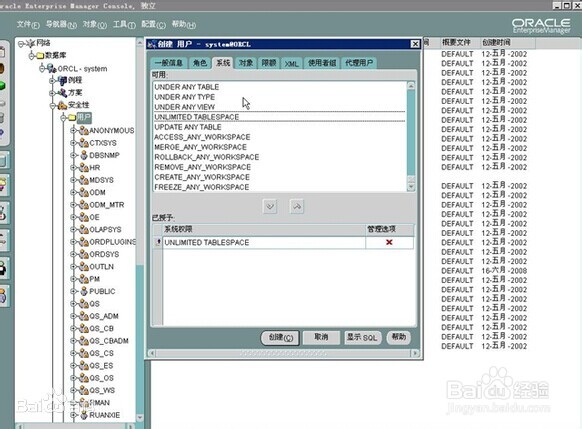
Task: Open the 文件 menu
Action: pyautogui.click(x=28, y=24)
